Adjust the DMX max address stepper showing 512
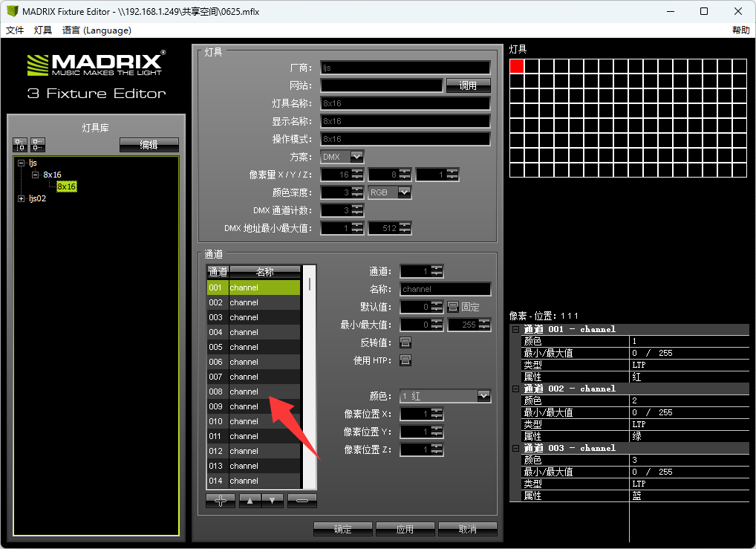 point(405,228)
